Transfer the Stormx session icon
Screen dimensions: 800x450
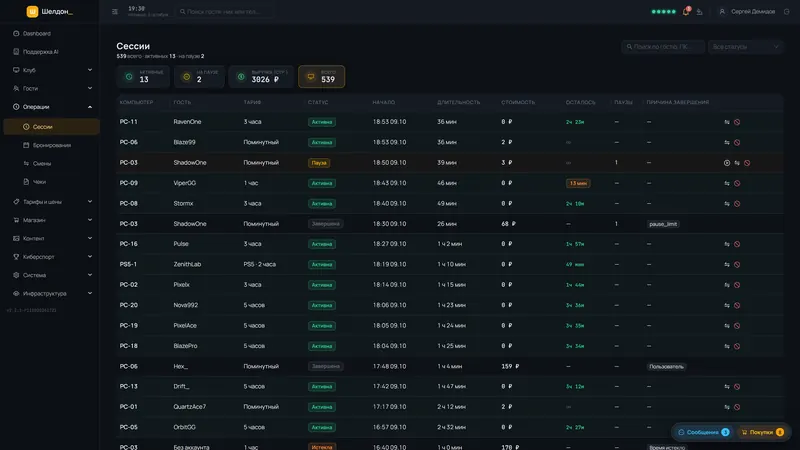[727, 204]
